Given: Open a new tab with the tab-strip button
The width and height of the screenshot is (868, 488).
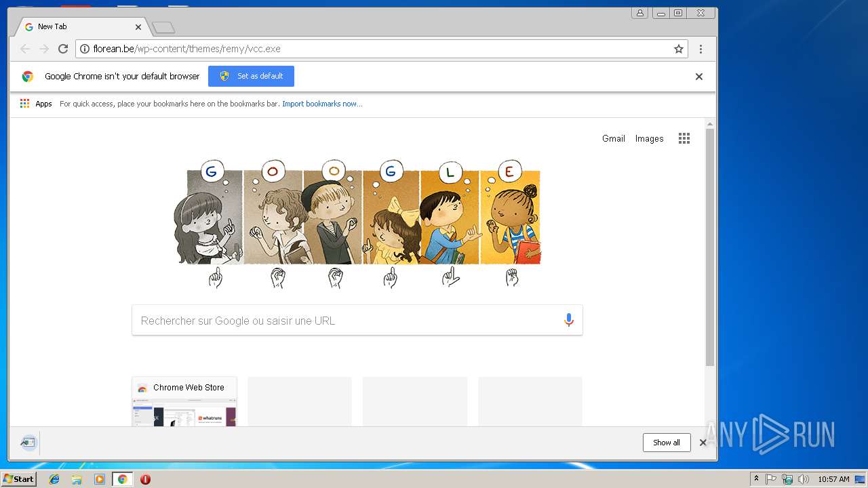Looking at the screenshot, I should click(163, 28).
